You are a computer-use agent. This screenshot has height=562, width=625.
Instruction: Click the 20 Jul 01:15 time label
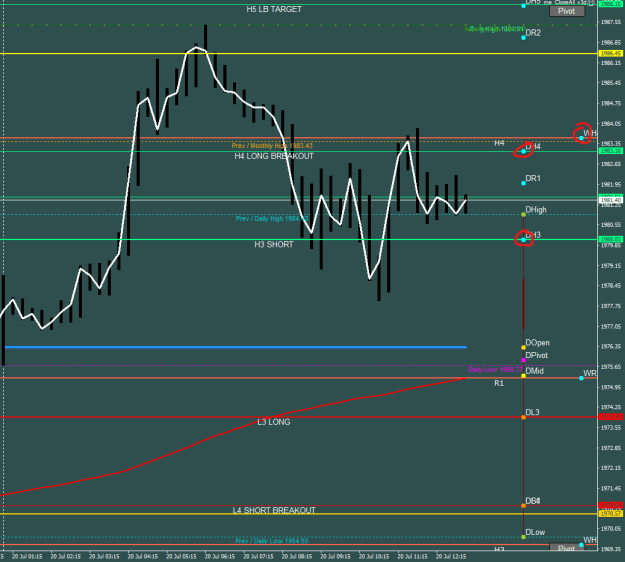coord(27,556)
